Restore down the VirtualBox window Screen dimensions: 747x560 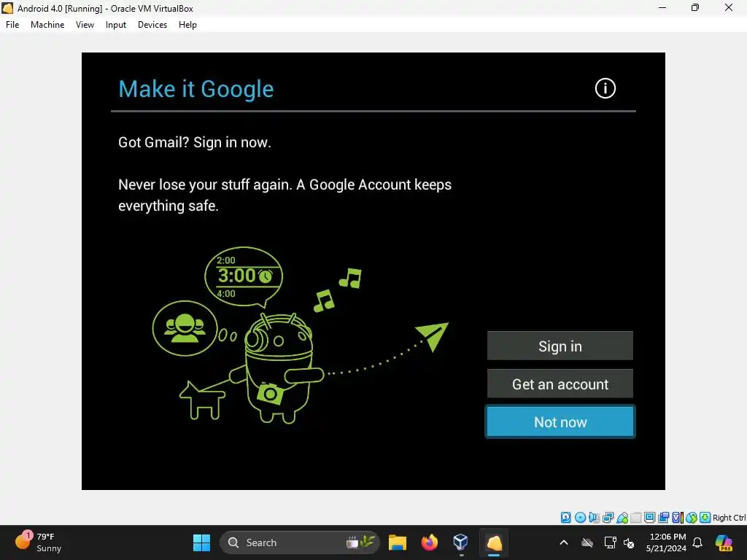[695, 7]
